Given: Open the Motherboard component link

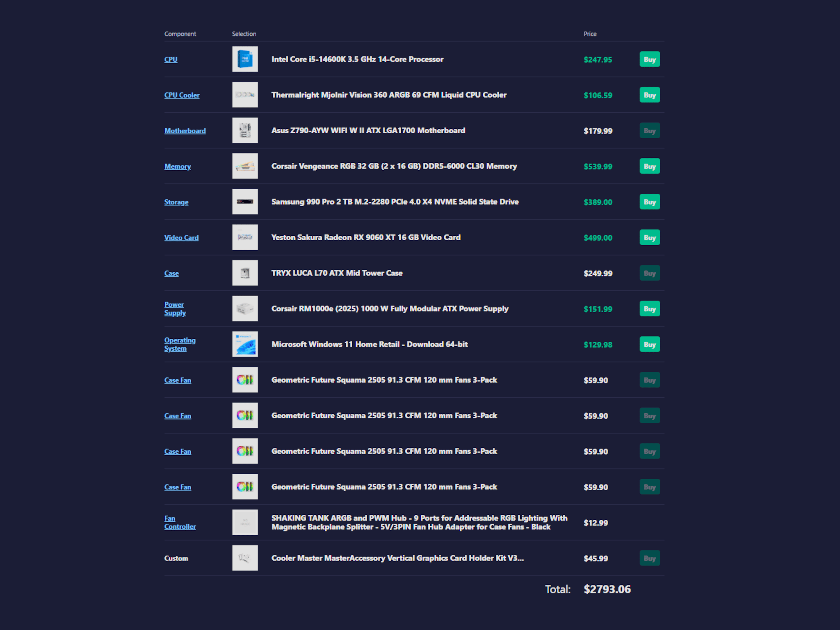Looking at the screenshot, I should click(185, 131).
